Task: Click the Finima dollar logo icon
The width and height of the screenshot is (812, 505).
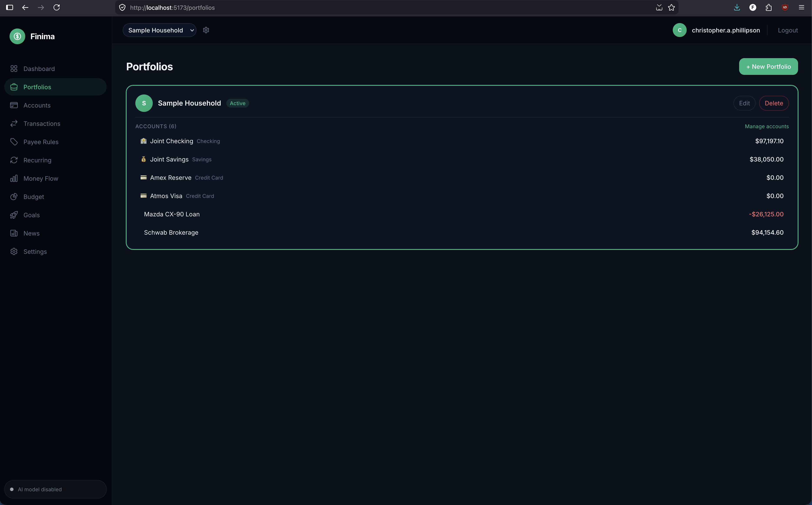Action: [17, 36]
